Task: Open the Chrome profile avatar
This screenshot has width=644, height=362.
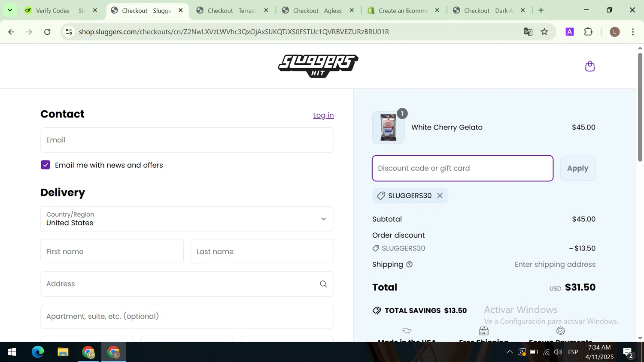Action: [615, 32]
